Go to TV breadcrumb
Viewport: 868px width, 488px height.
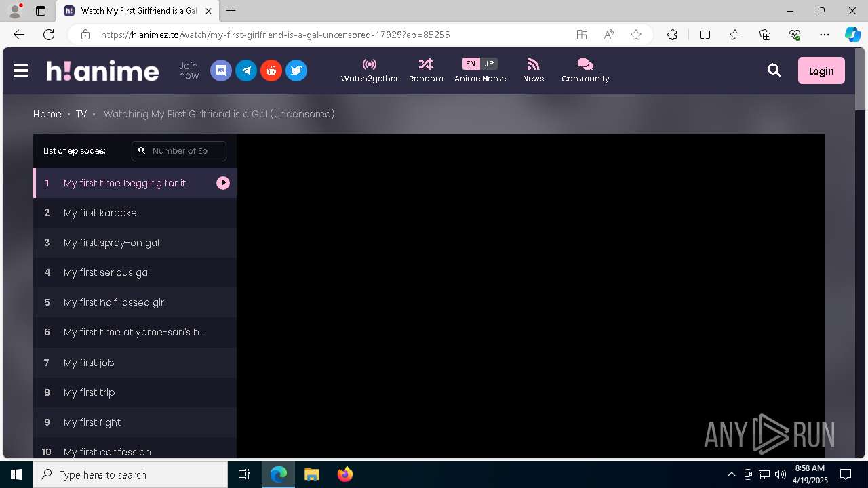click(x=81, y=114)
